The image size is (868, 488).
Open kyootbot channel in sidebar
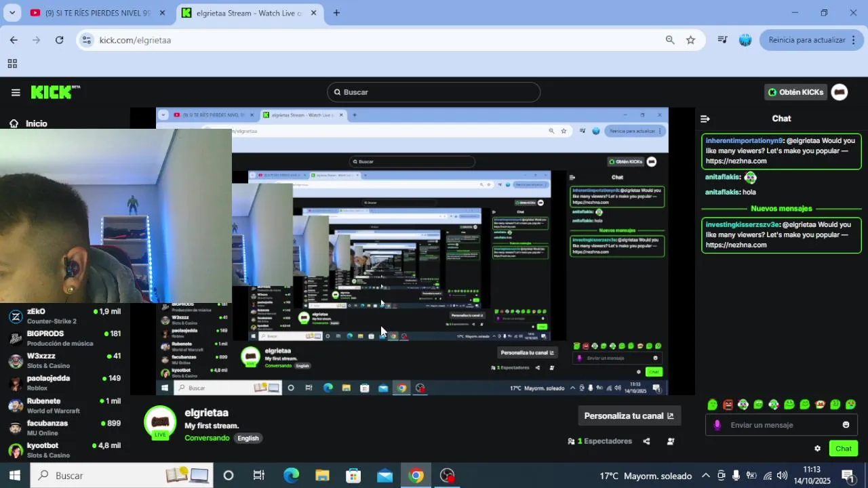coord(64,450)
